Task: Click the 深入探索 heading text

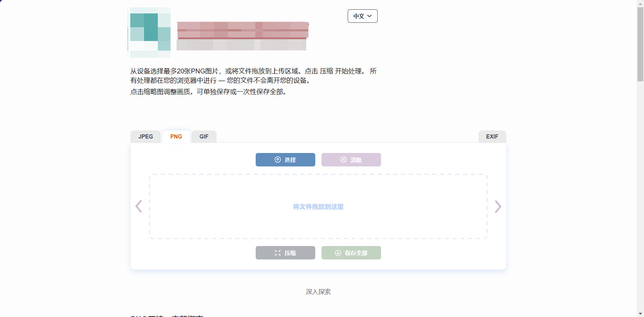Action: click(x=318, y=292)
